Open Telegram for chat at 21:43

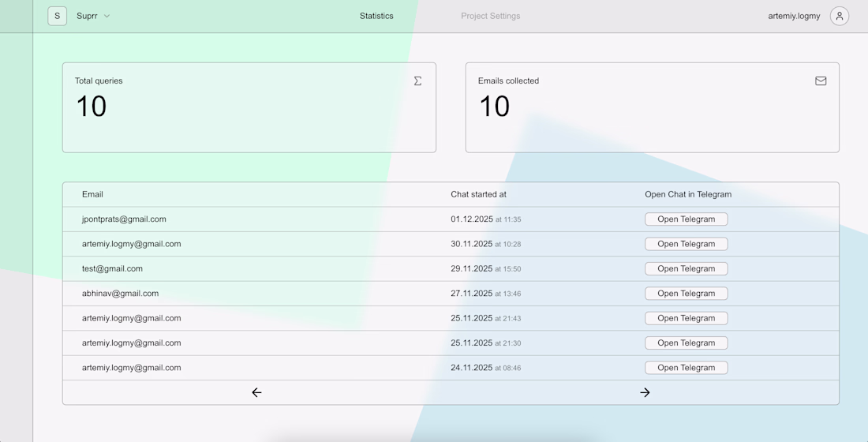click(x=686, y=319)
